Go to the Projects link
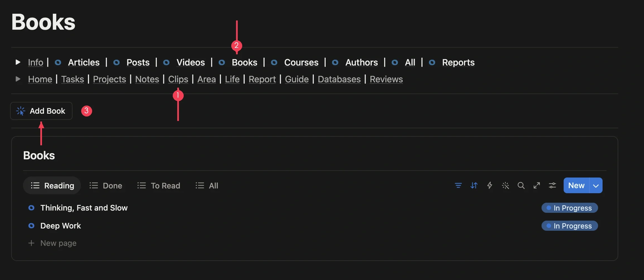Screen dimensions: 644x280 click(x=109, y=79)
